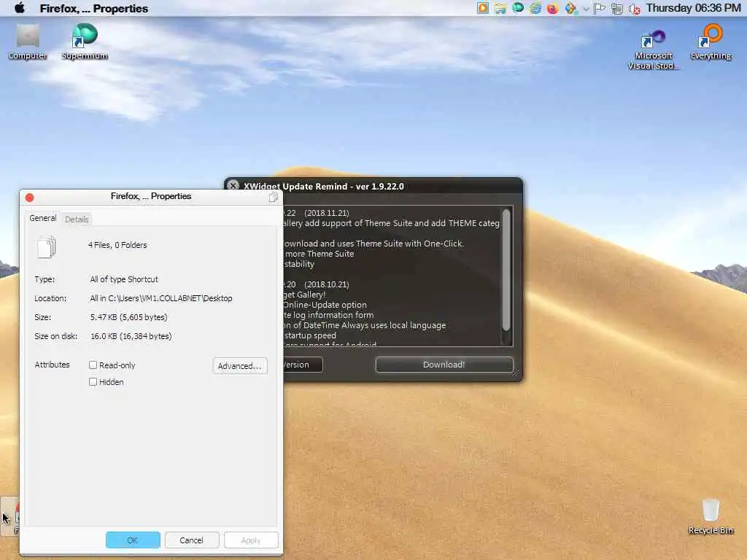Image resolution: width=747 pixels, height=560 pixels.
Task: Click the multiple files icon in Properties
Action: 46,246
